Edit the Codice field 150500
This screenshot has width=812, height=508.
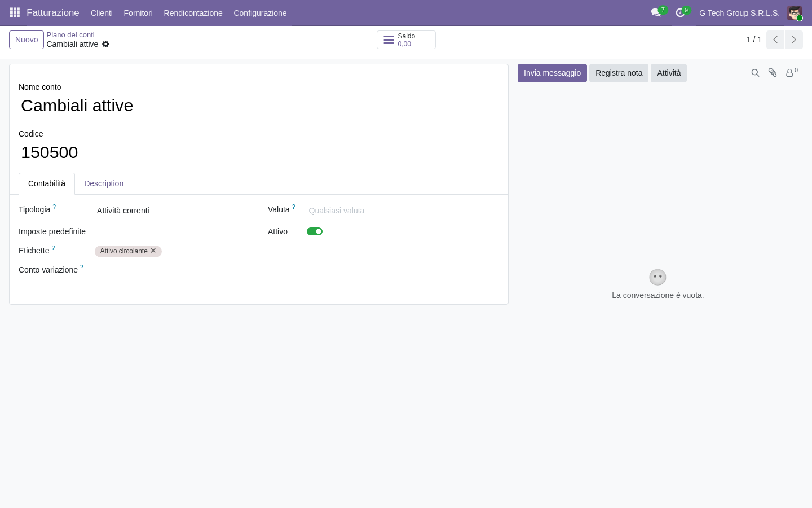pyautogui.click(x=259, y=152)
